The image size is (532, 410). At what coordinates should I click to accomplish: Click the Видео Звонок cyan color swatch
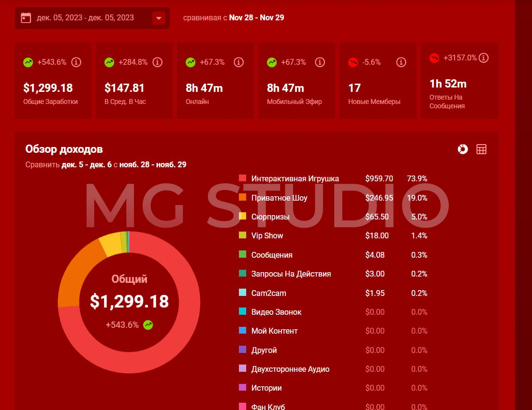tap(243, 312)
